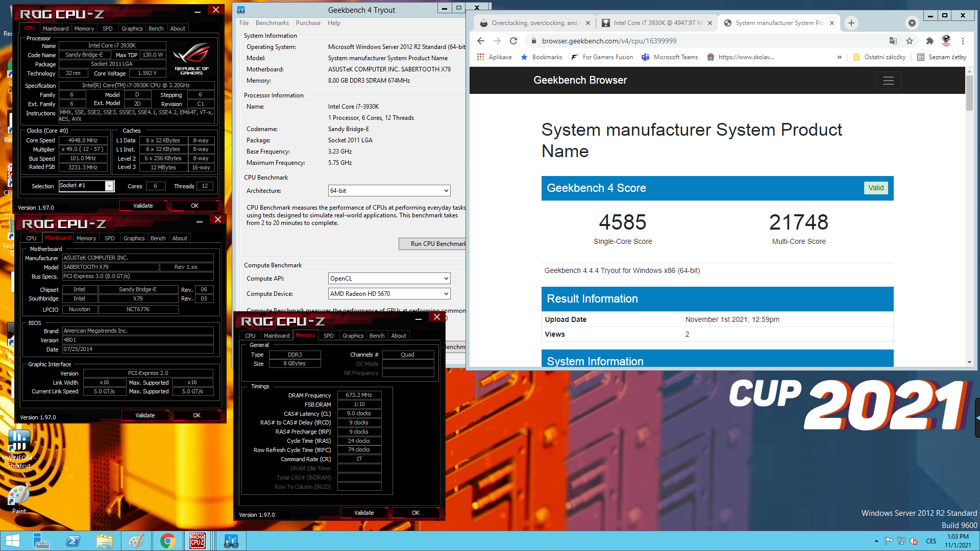The width and height of the screenshot is (980, 551).
Task: Open the Geekbench Browser hamburger menu
Action: point(888,81)
